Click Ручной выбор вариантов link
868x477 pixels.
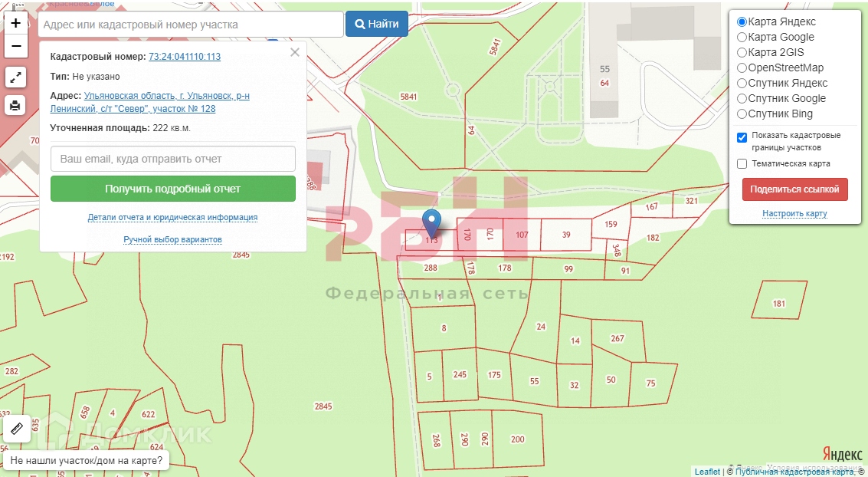172,239
